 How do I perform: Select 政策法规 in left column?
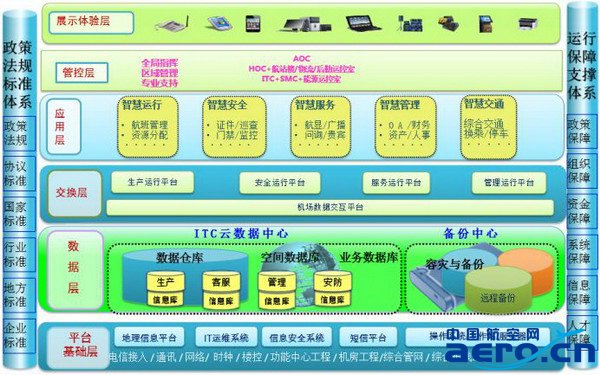(x=16, y=133)
